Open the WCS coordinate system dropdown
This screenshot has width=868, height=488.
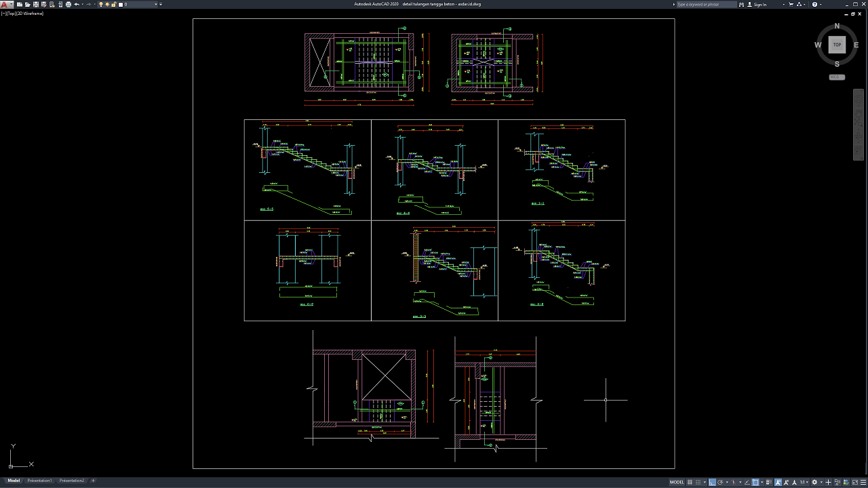tap(837, 77)
